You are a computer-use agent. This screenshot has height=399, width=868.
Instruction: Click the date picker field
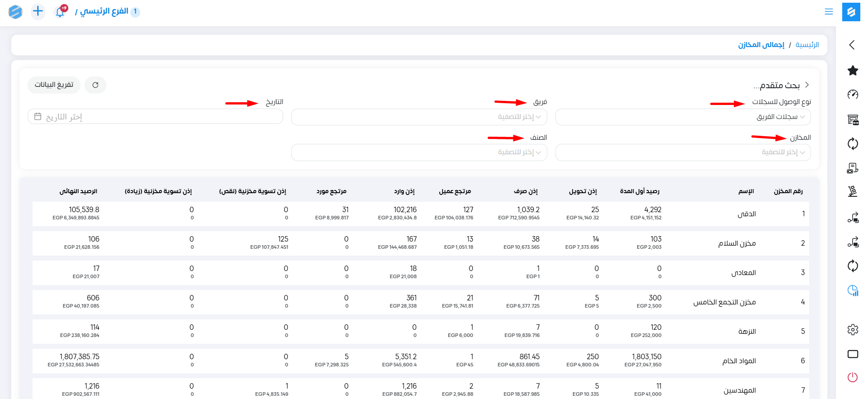coord(155,117)
